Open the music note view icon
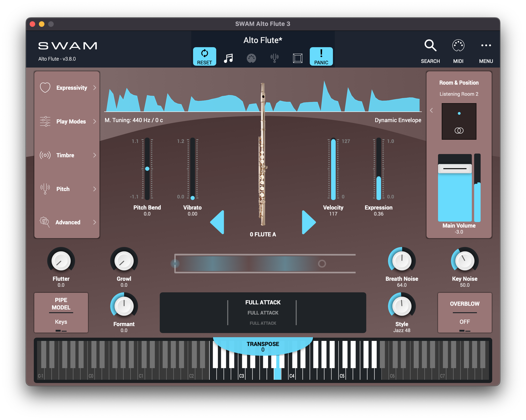 click(x=228, y=58)
